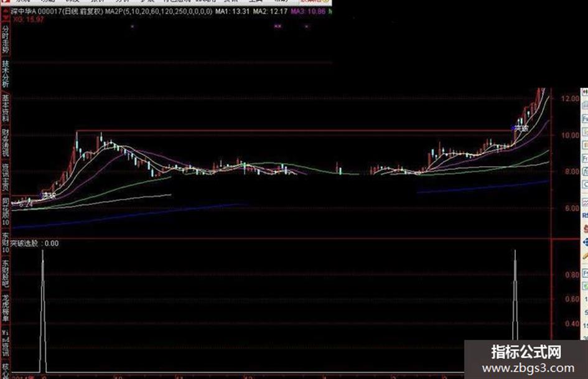Switch to the 技术分析 sidebar tab
Image resolution: width=588 pixels, height=379 pixels.
[x=5, y=73]
